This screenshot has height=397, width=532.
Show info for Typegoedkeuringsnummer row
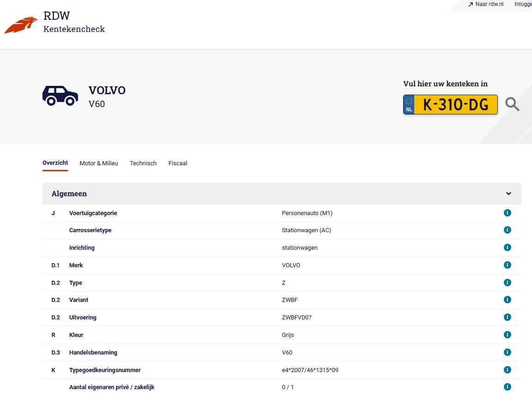(x=508, y=370)
